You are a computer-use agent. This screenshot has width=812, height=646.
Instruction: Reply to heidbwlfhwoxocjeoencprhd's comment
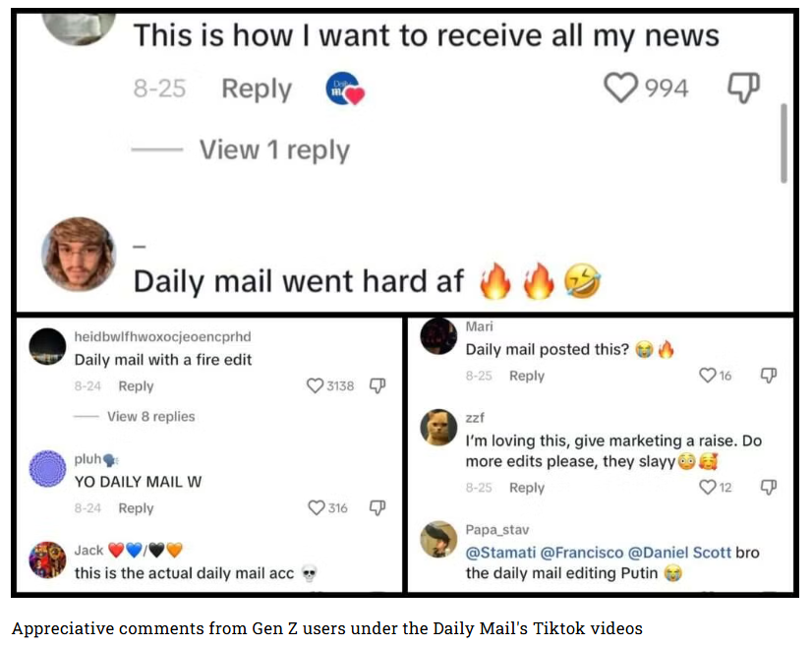click(x=136, y=386)
